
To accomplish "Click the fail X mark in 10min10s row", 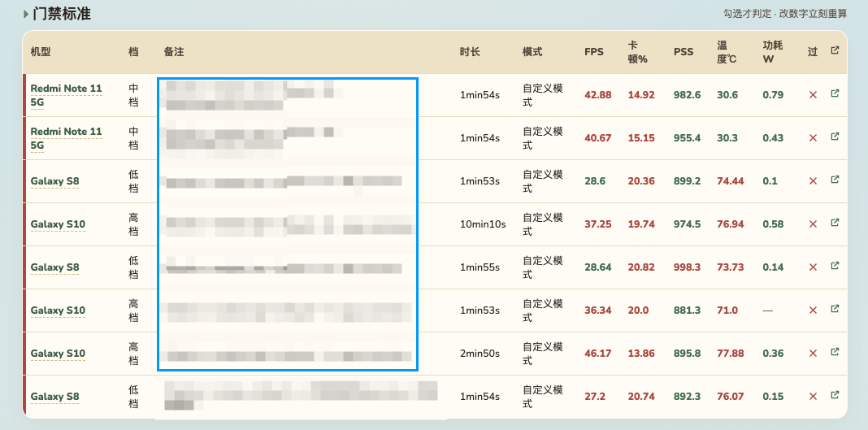I will pyautogui.click(x=813, y=224).
